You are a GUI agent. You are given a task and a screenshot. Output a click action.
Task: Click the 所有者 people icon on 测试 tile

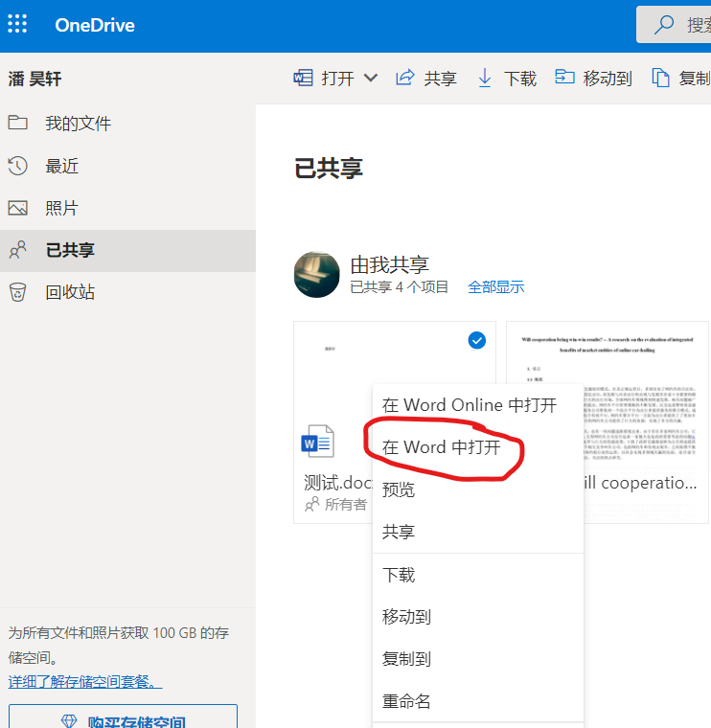(x=312, y=504)
